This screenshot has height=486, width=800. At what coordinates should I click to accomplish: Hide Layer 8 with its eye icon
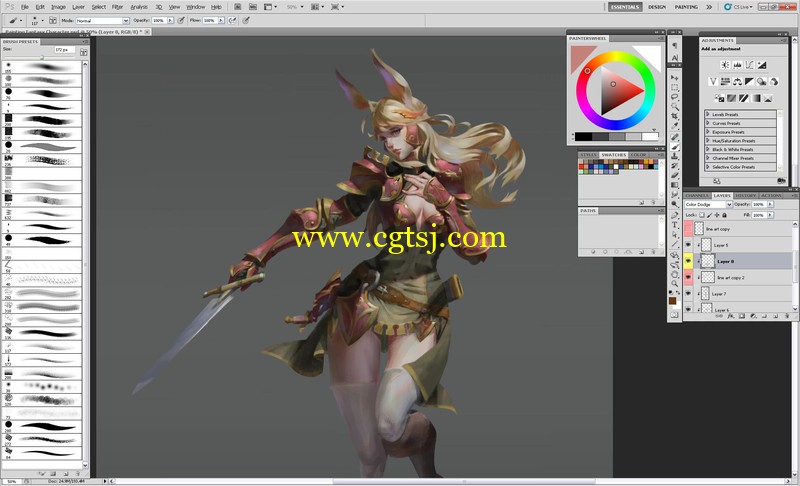688,261
